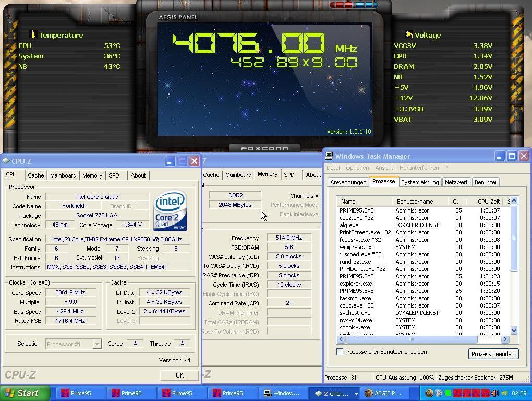Screen dimensions: 532x401
Task: Select PRIME95.EXE row with time 1:31:23
Action: point(423,276)
